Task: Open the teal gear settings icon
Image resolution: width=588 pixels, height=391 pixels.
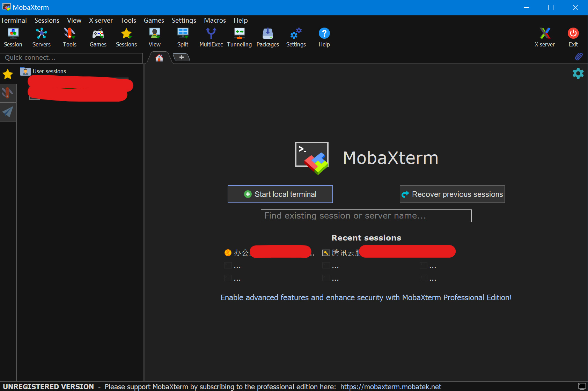Action: [x=578, y=73]
